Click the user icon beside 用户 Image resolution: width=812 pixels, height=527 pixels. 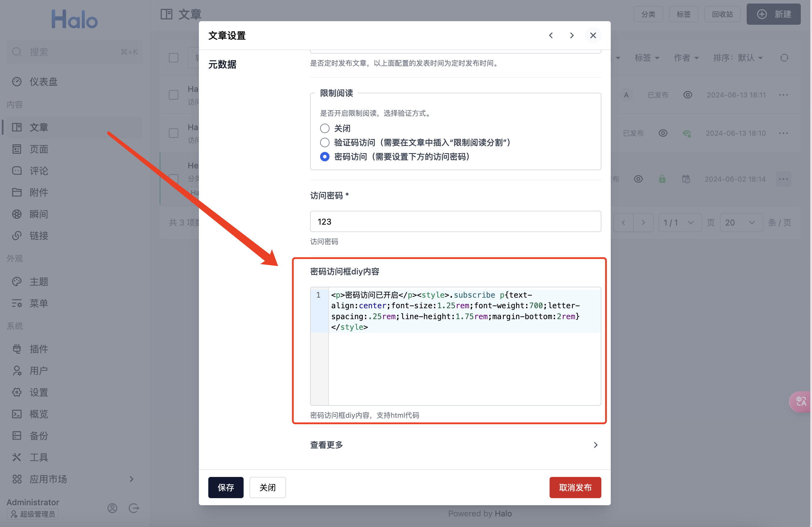17,371
